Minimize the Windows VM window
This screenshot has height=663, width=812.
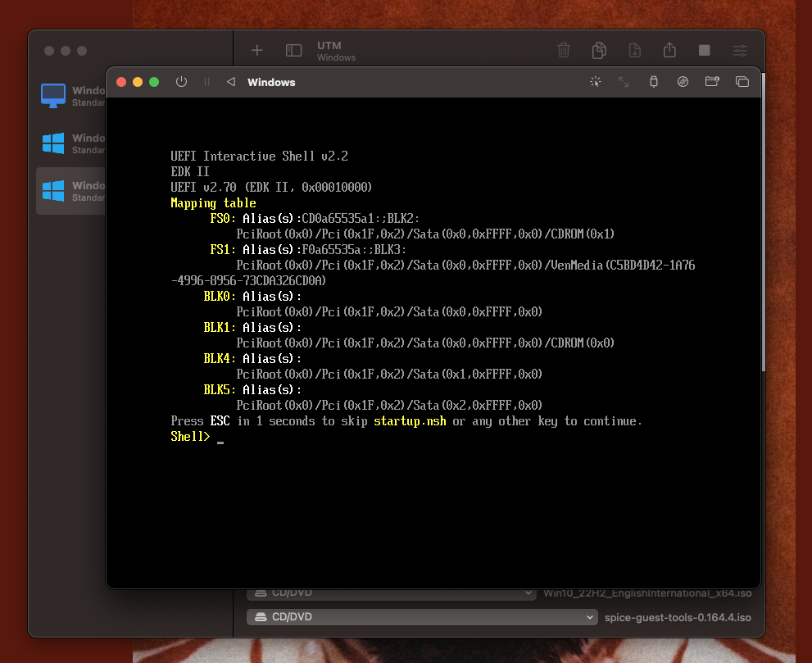pyautogui.click(x=138, y=82)
